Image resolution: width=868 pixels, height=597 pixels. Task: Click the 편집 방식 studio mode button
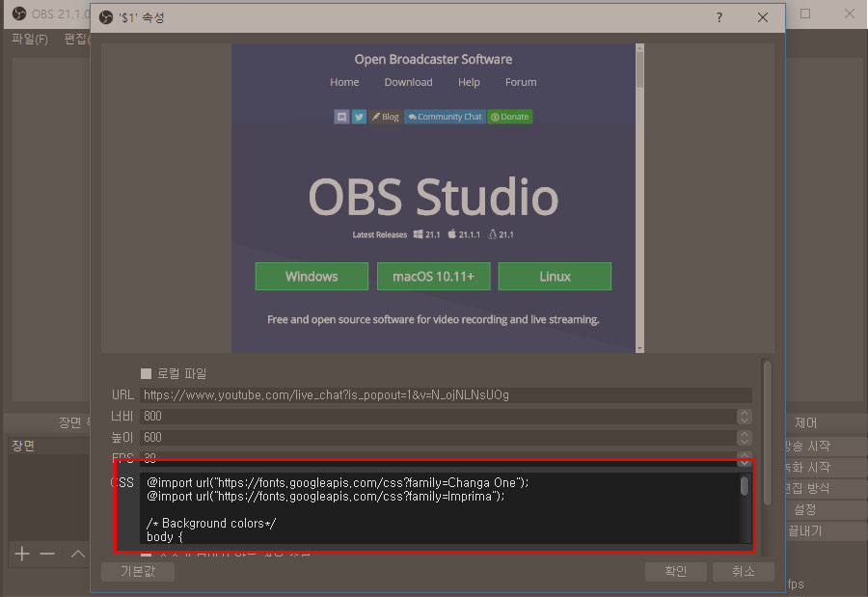826,488
